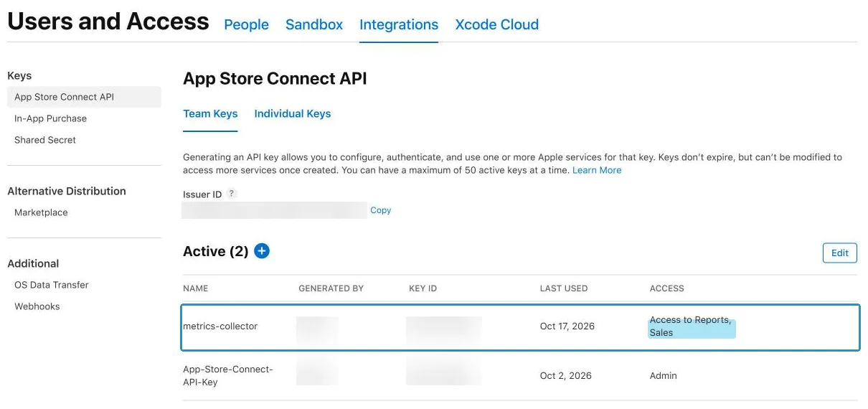
Task: Open the Webhooks section
Action: click(37, 306)
